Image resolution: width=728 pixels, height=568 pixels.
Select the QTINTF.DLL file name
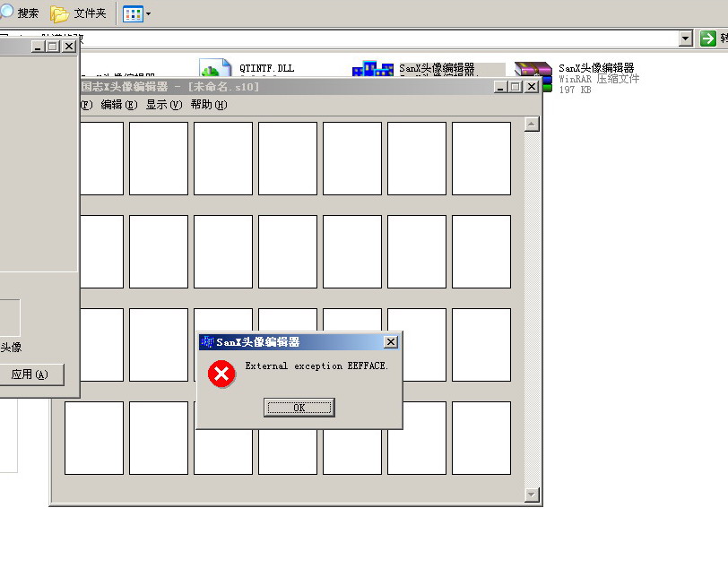tap(266, 68)
